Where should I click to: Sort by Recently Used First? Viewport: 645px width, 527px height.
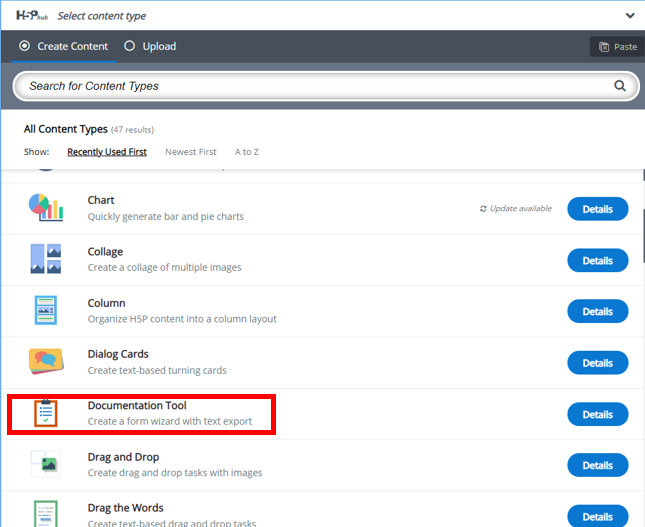coord(107,152)
